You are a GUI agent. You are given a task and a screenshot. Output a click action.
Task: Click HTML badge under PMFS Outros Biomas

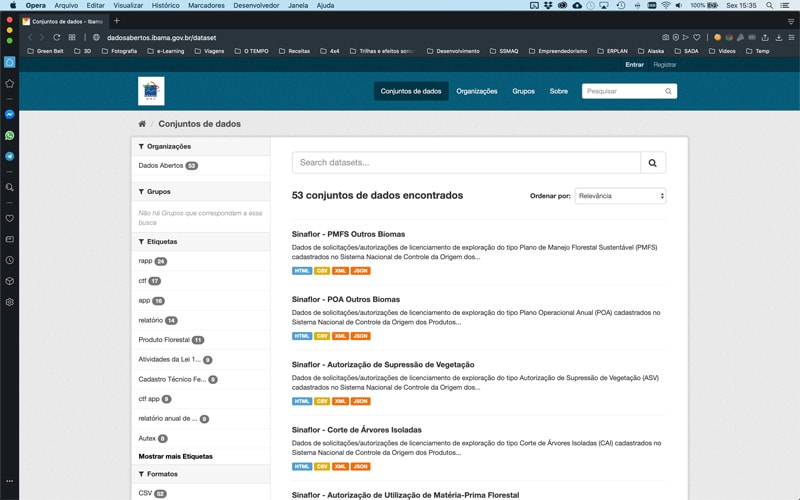[302, 271]
